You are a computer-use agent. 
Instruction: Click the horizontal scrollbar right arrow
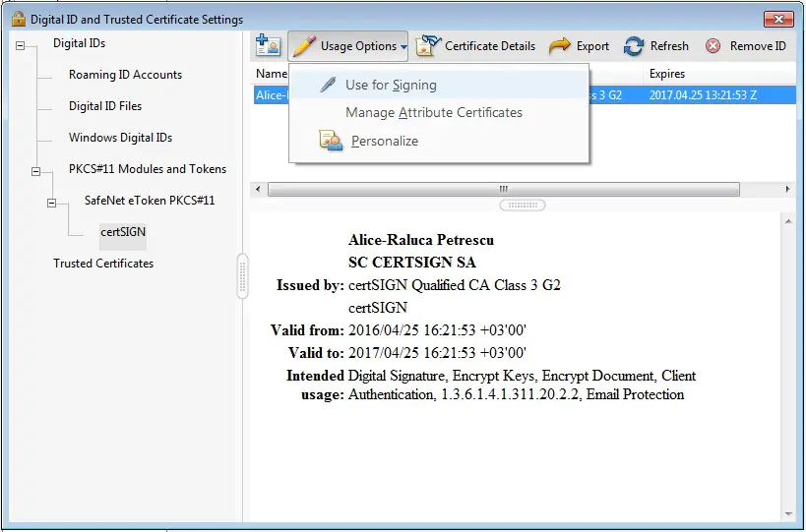(x=787, y=189)
